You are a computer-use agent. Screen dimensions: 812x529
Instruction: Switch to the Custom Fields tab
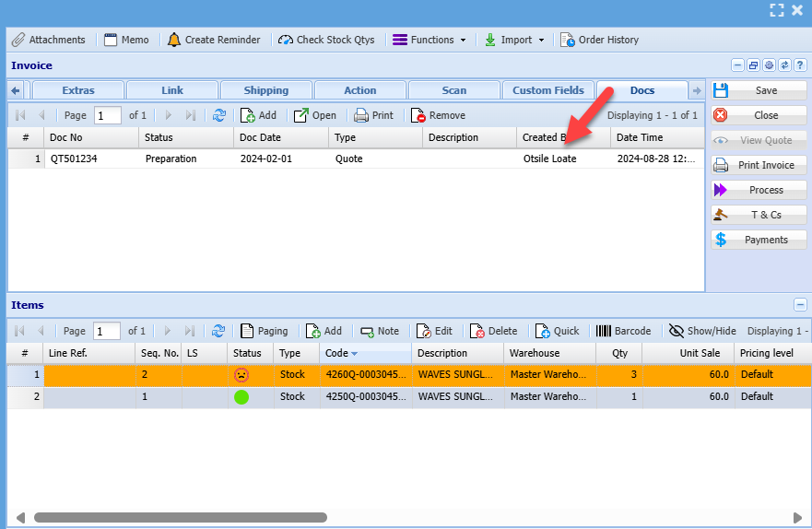[547, 90]
